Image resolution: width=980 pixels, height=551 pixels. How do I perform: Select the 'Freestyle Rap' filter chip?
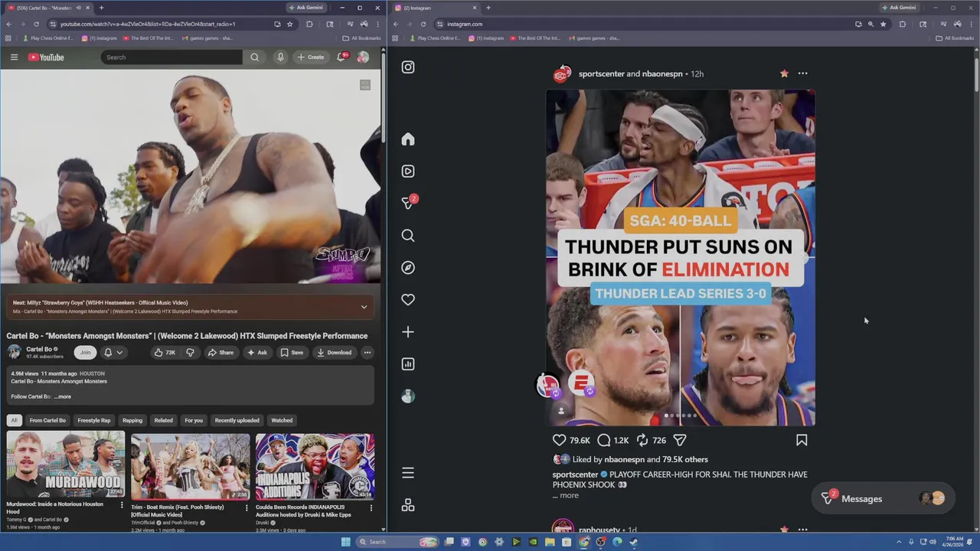(94, 420)
